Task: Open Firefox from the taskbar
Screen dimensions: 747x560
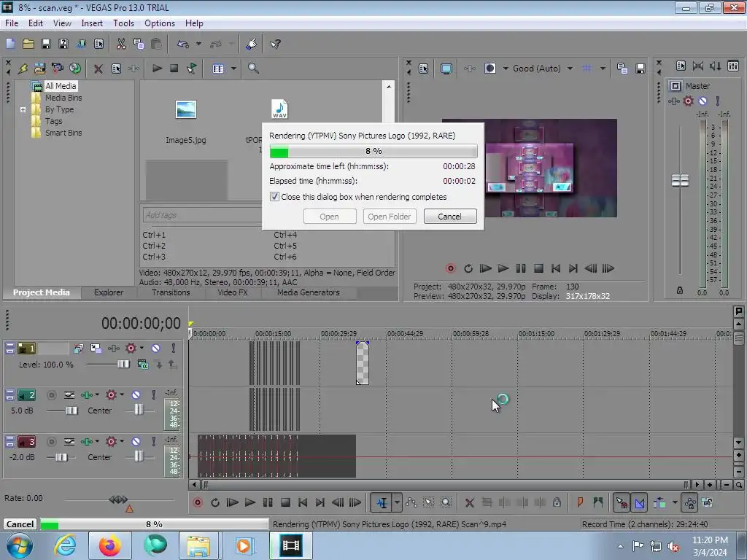Action: pyautogui.click(x=109, y=545)
